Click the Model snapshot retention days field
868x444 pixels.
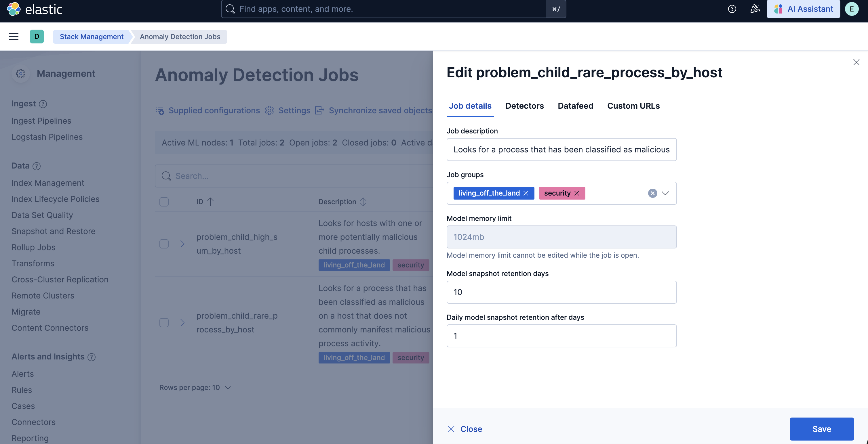pos(561,292)
